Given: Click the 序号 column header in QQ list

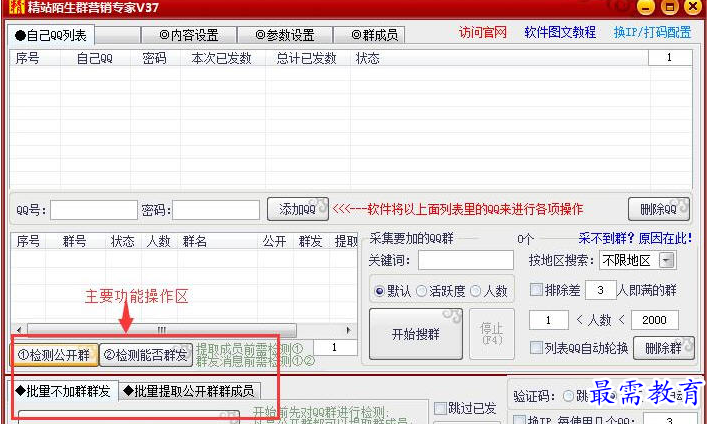Looking at the screenshot, I should (28, 58).
